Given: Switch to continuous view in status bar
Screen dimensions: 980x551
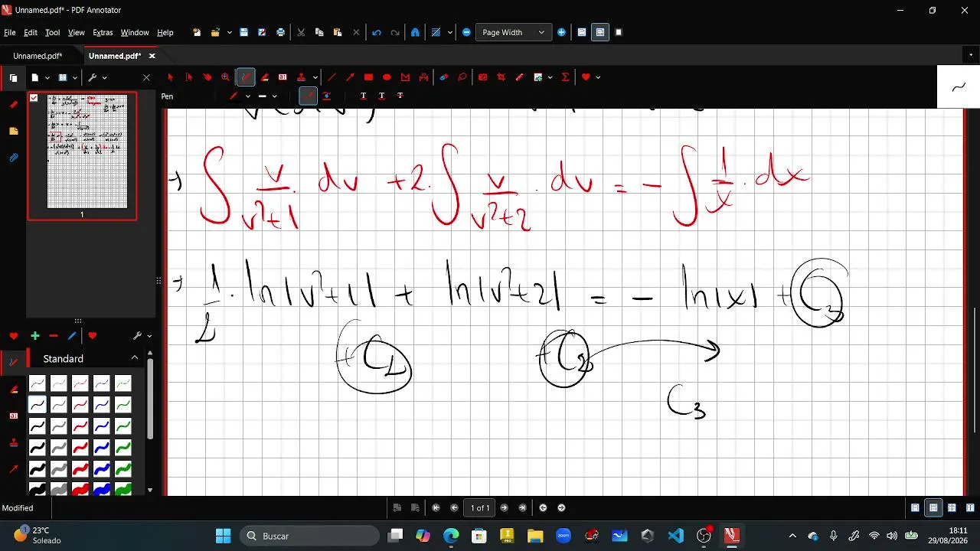Looking at the screenshot, I should point(933,507).
